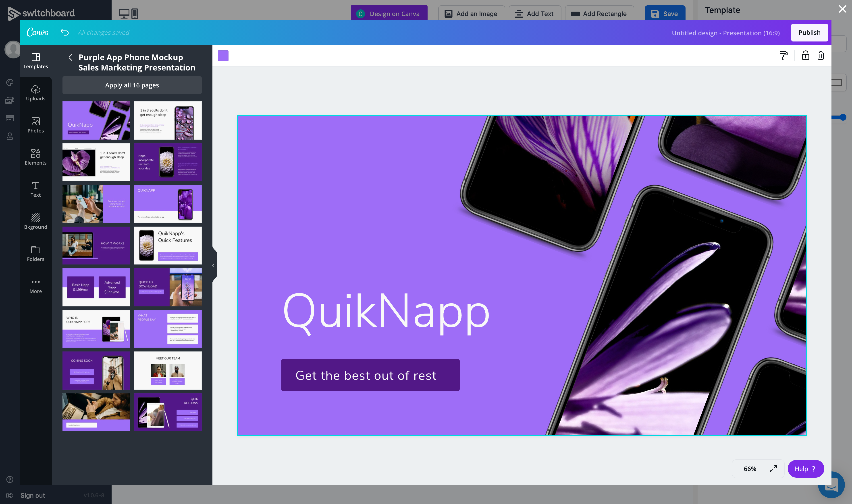Close the Canva editor overlay
This screenshot has height=504, width=852.
point(842,9)
